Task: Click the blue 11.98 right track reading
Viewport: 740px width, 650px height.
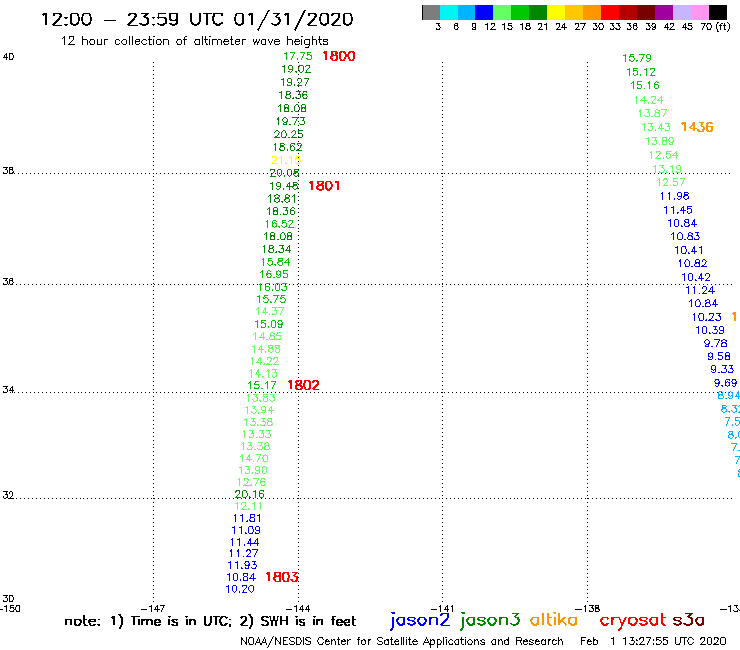Action: [674, 196]
